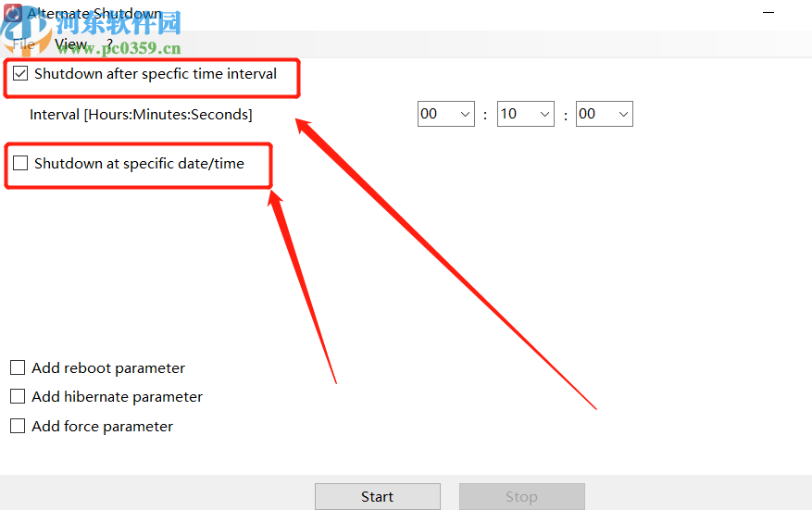Tick Add reboot parameter checkbox
Viewport: 812px width, 510px height.
pyautogui.click(x=18, y=367)
